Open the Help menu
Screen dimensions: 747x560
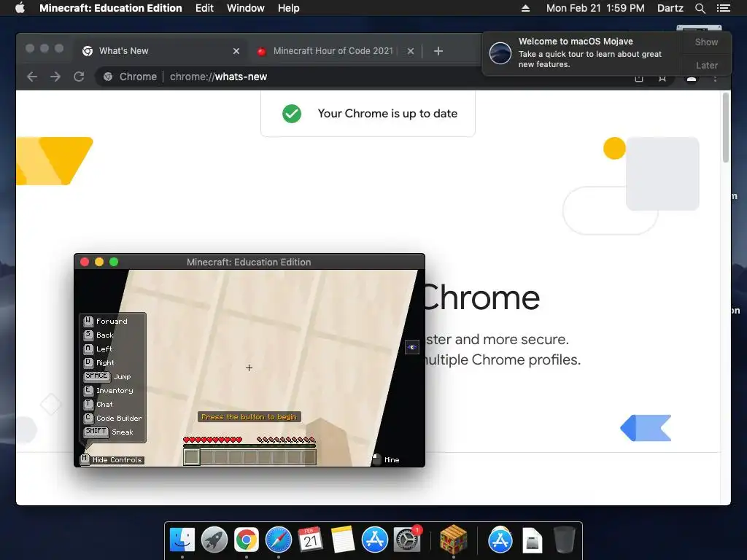289,8
